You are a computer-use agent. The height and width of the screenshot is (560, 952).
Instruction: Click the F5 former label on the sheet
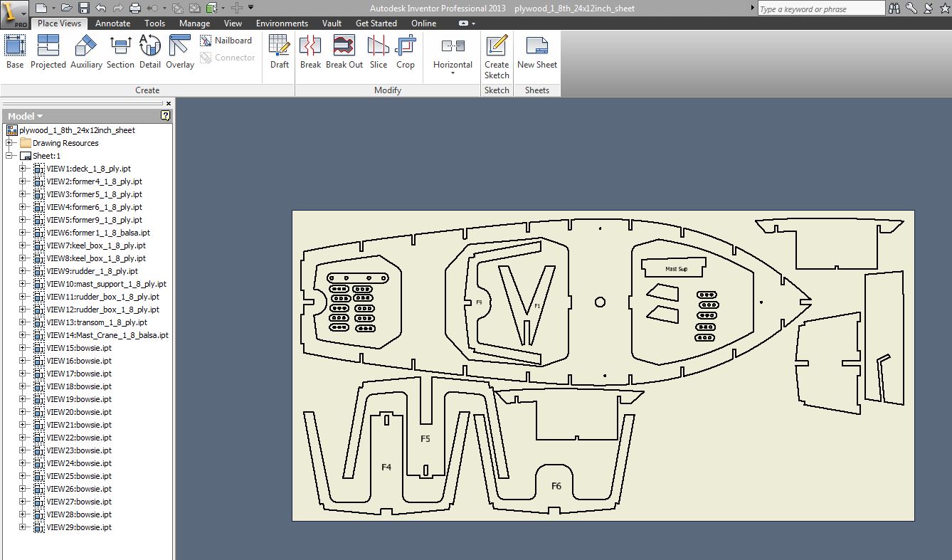coord(425,439)
